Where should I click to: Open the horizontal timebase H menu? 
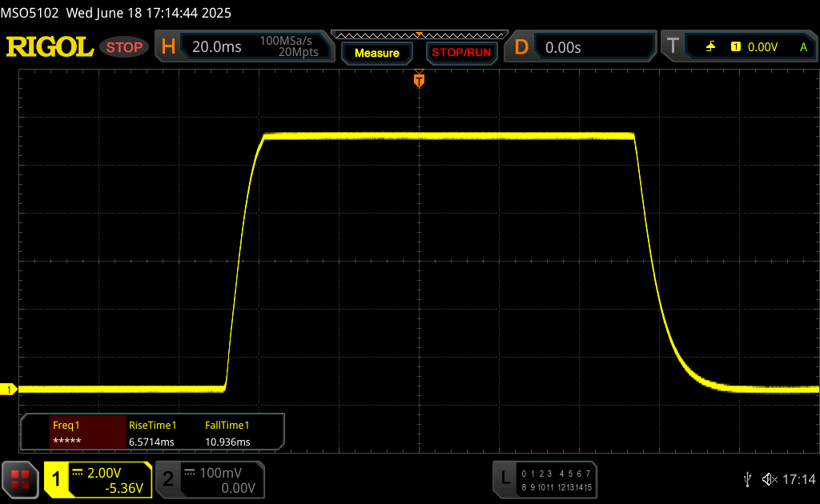click(x=168, y=47)
